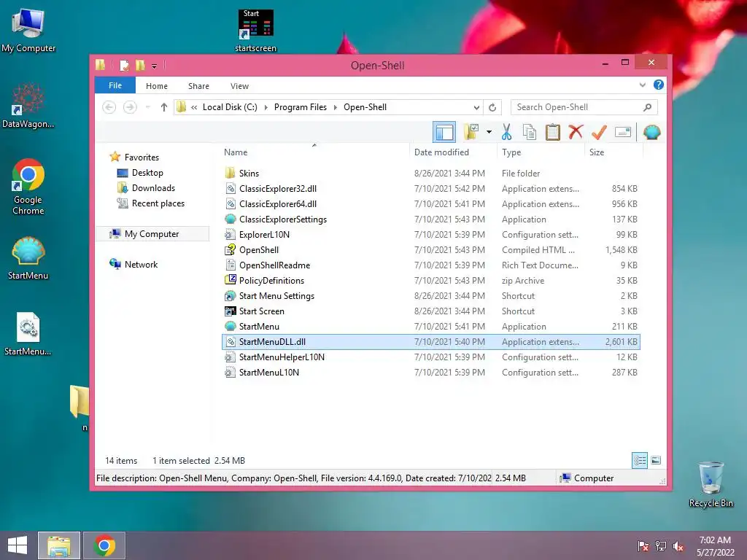Select StartMenu shell desktop icon

[28, 258]
